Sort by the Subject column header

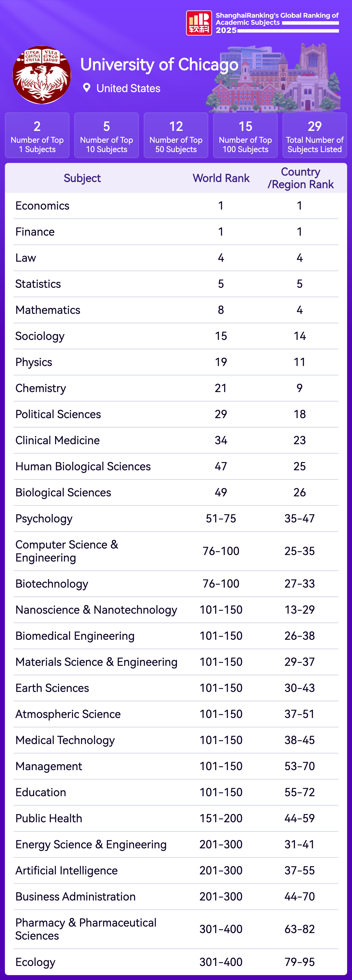click(x=82, y=178)
